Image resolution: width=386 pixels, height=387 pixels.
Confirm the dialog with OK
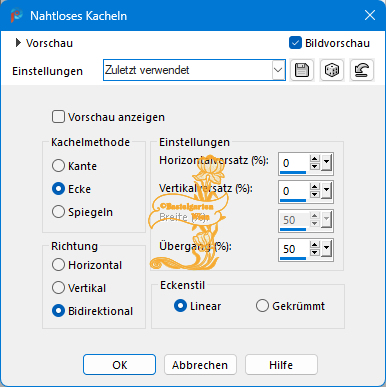(119, 365)
